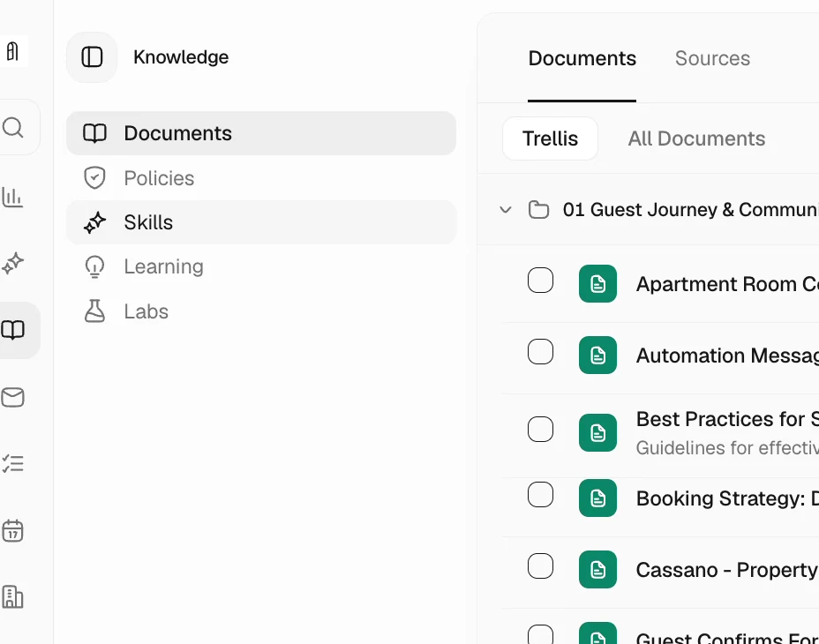Click the green document icon for Apartment Room

click(x=597, y=283)
